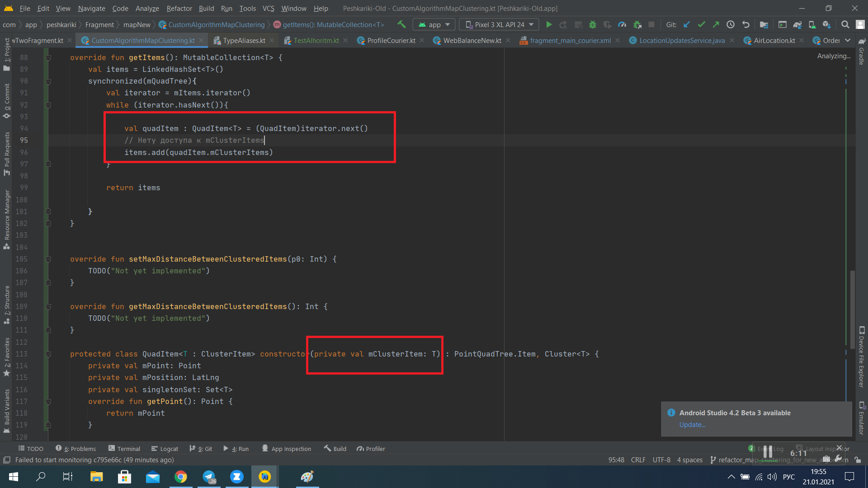Toggle the Commit side panel
This screenshot has height=488, width=868.
6,101
